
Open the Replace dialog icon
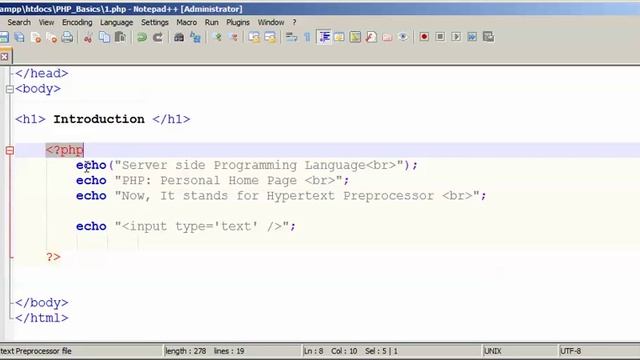coord(196,37)
